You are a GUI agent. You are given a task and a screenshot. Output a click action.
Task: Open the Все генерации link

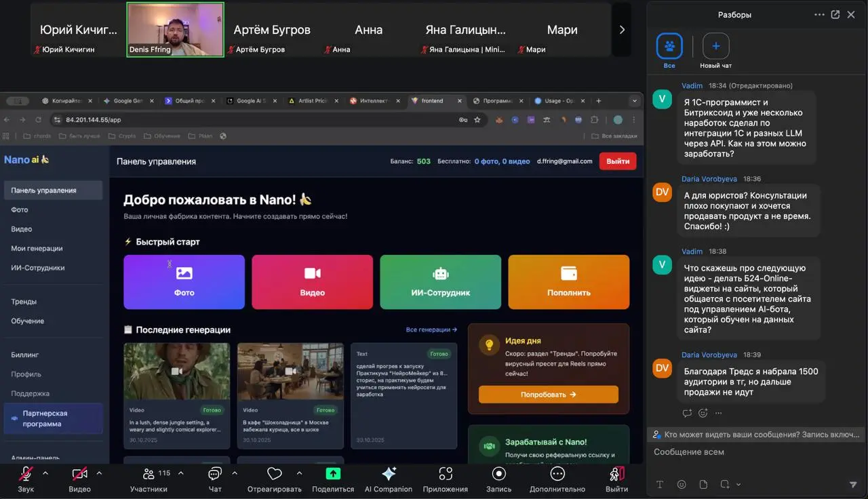tap(431, 330)
